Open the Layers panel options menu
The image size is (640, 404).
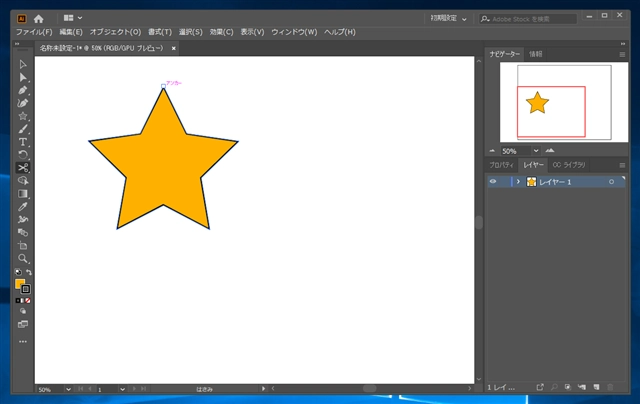[x=622, y=165]
